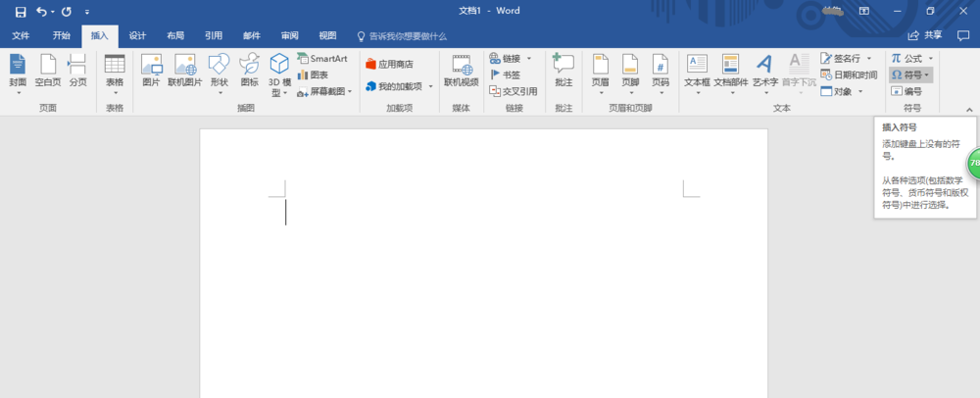The width and height of the screenshot is (980, 398).
Task: Open the 符号 (Symbol) dropdown
Action: pos(910,75)
